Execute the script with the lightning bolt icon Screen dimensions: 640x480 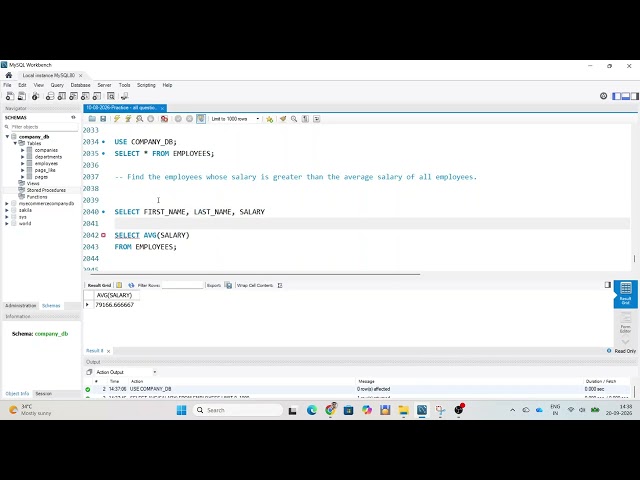[x=117, y=119]
